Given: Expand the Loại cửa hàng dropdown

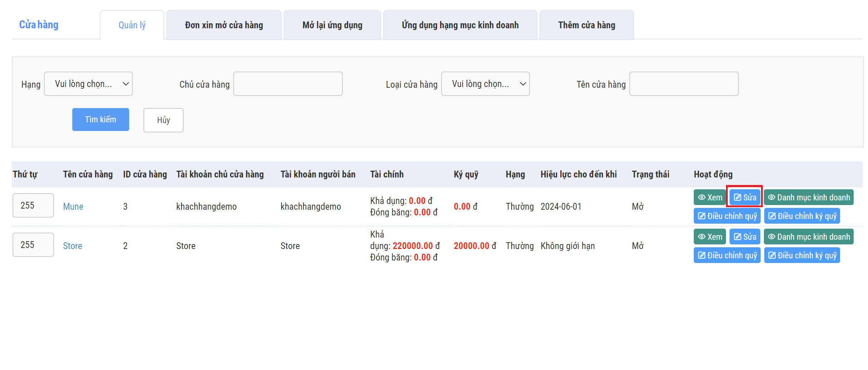Looking at the screenshot, I should point(485,84).
